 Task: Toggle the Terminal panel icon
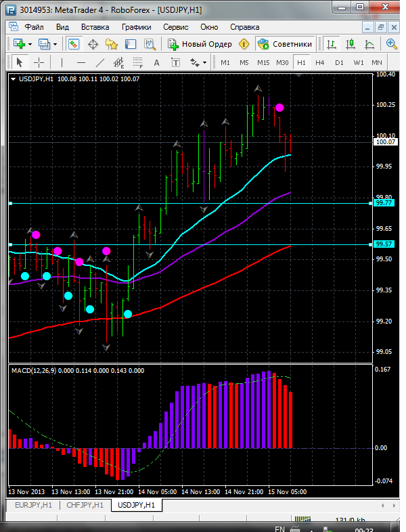tap(130, 44)
